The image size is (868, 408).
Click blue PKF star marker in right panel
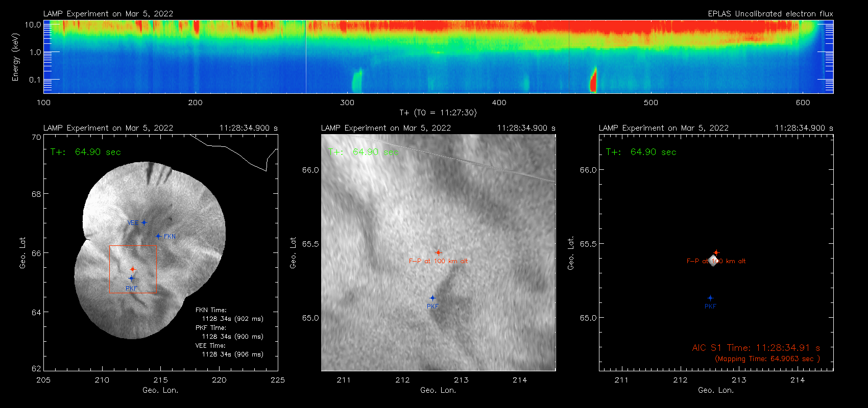tap(710, 298)
